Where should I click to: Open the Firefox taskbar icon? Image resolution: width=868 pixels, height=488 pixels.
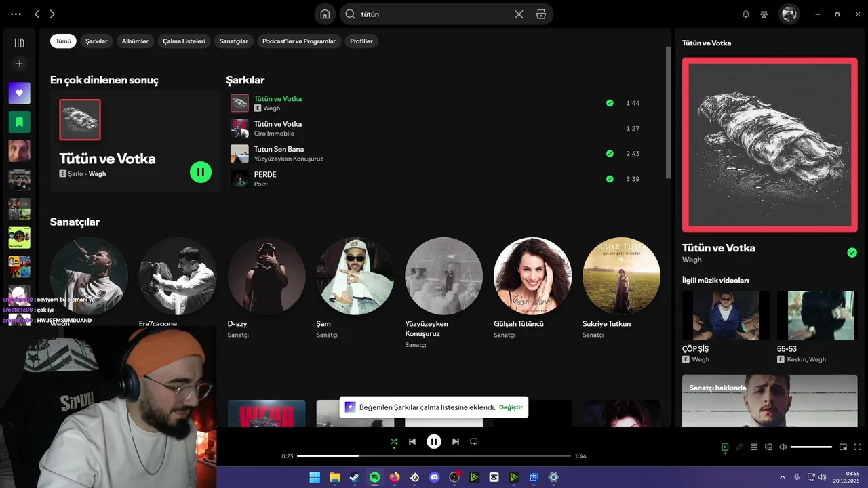[395, 477]
